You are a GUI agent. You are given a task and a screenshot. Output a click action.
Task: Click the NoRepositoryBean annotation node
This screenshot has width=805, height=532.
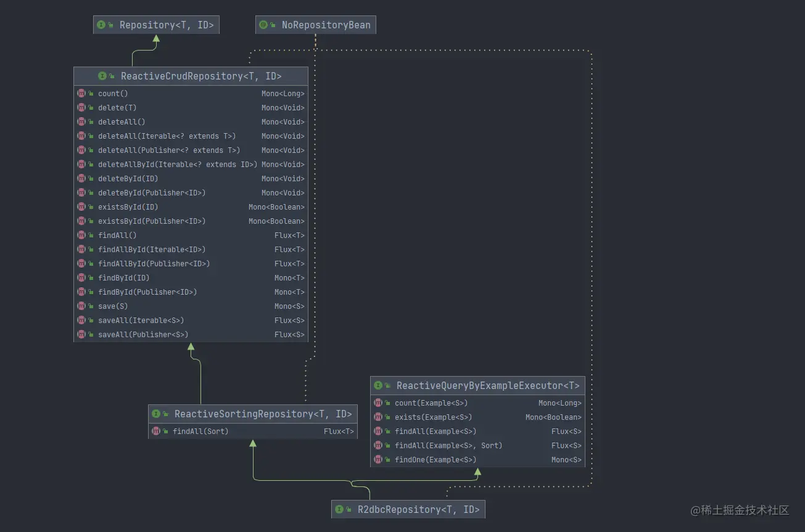click(315, 25)
